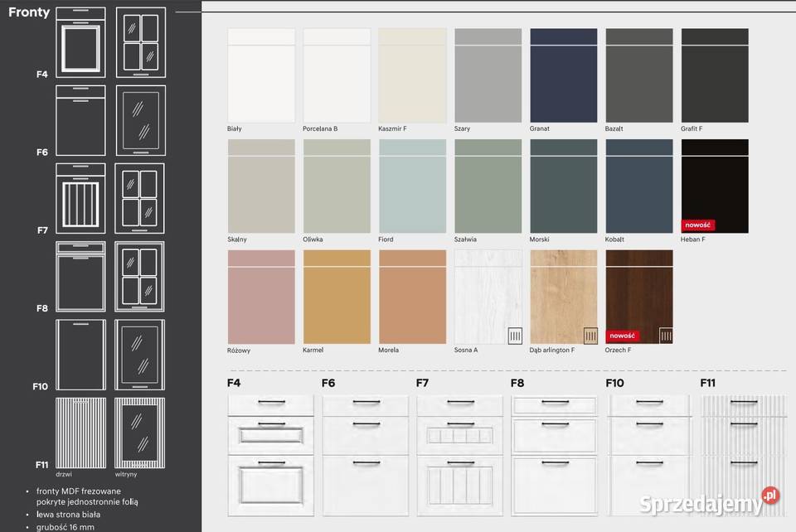Pick the Fiord light blue swatch
Screen dimensions: 796x532
[x=412, y=186]
